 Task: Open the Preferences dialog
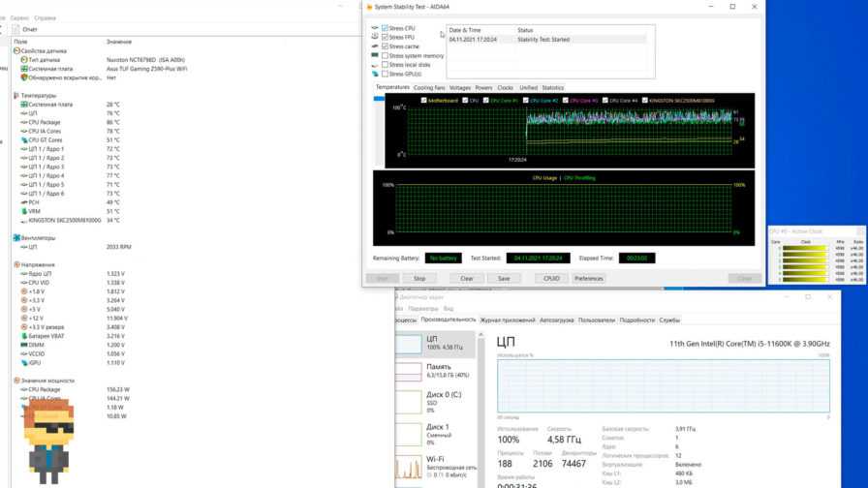click(x=588, y=278)
